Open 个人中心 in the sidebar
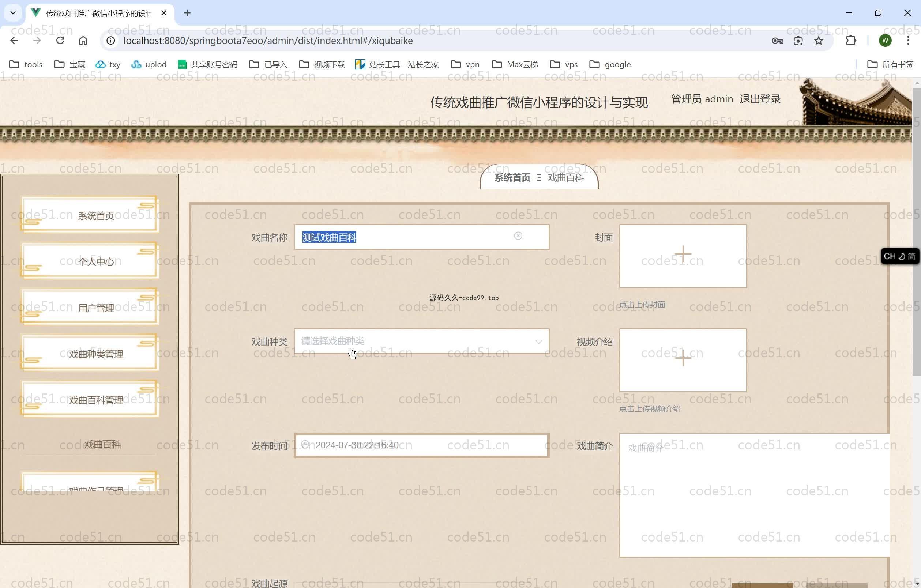Image resolution: width=921 pixels, height=588 pixels. pos(90,261)
